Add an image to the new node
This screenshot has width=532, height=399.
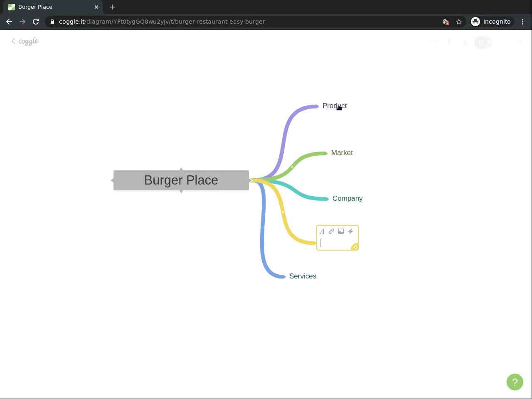tap(341, 232)
